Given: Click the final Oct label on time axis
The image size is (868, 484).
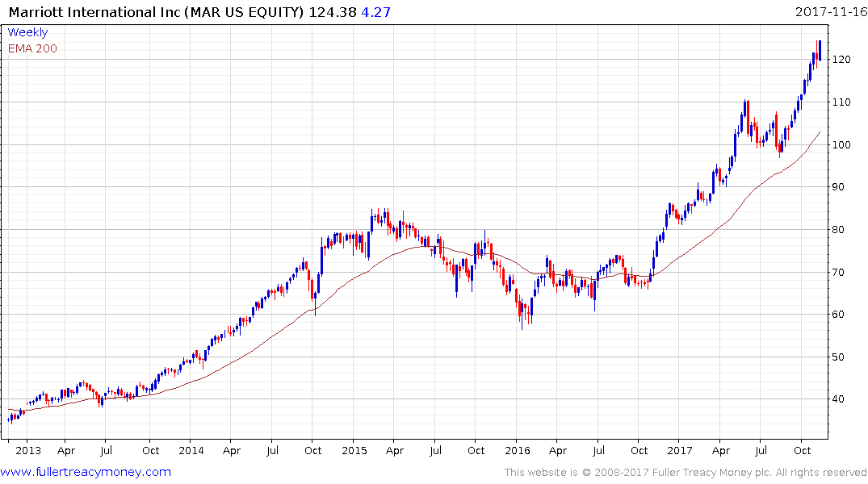Looking at the screenshot, I should tap(802, 450).
